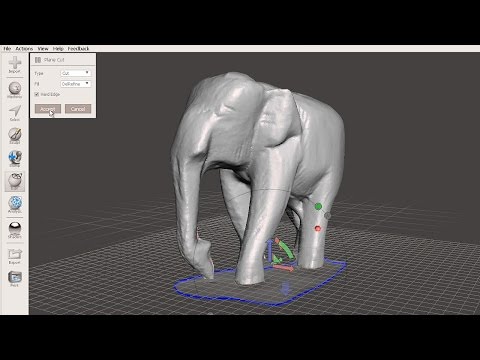The width and height of the screenshot is (480, 360).
Task: Expand the Type dropdown showing Cut
Action: (76, 73)
